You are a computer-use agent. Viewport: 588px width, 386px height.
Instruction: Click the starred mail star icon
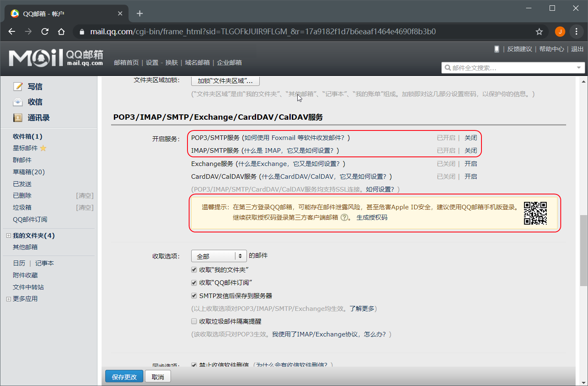pyautogui.click(x=43, y=148)
